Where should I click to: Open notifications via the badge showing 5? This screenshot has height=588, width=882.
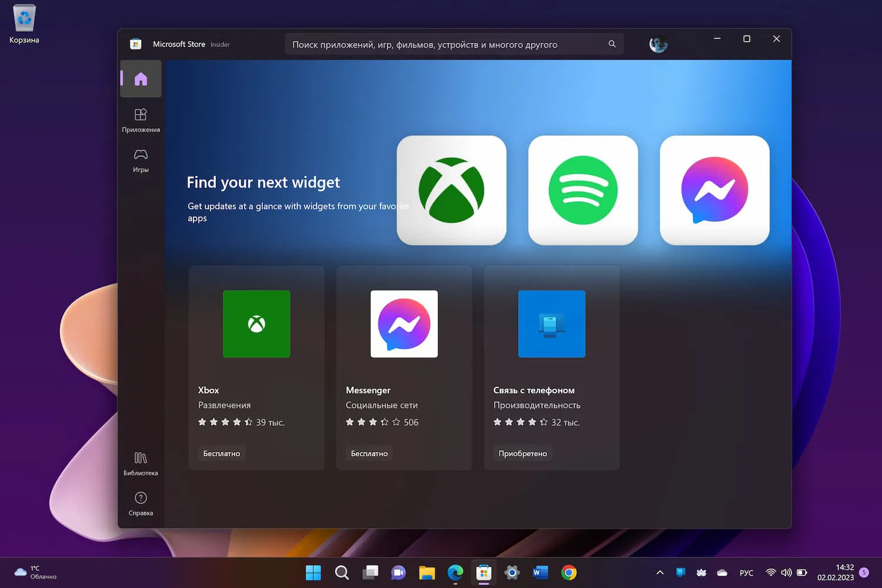pyautogui.click(x=864, y=572)
